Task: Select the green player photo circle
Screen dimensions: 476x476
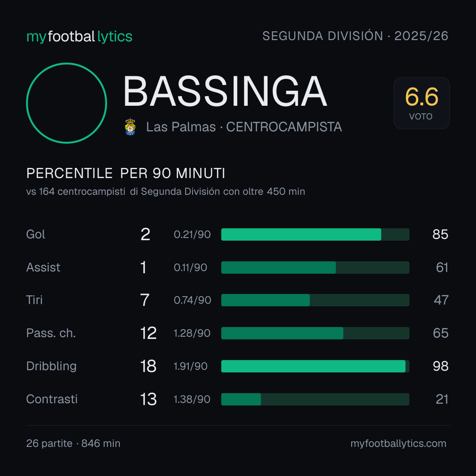Action: click(x=67, y=103)
